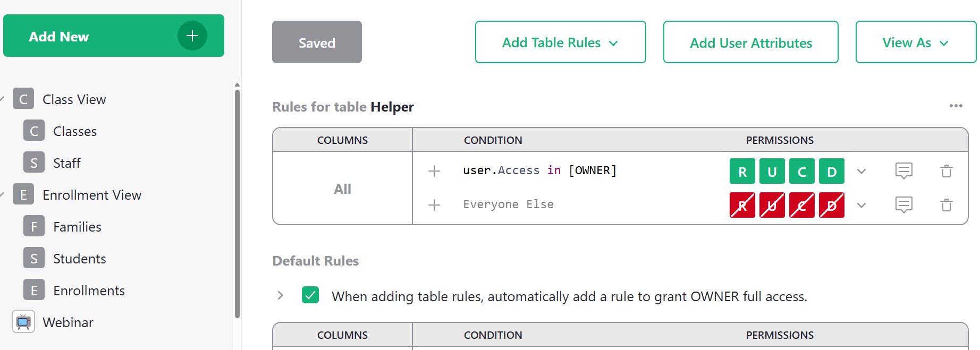Click Add User Attributes button
Viewport: 980px width, 350px height.
pyautogui.click(x=751, y=42)
